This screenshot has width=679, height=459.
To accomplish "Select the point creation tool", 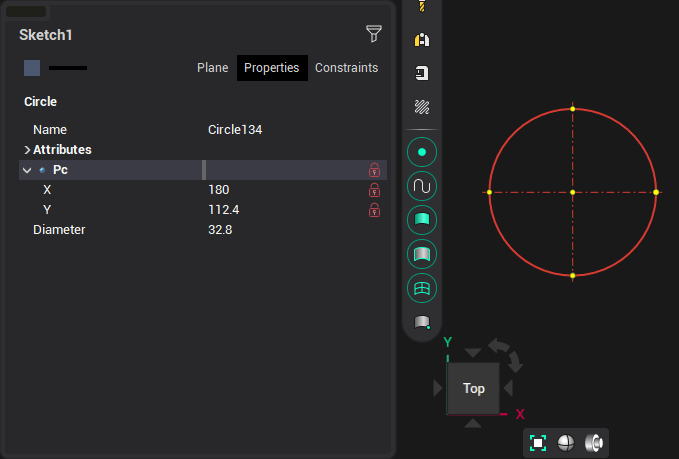I will click(x=422, y=152).
